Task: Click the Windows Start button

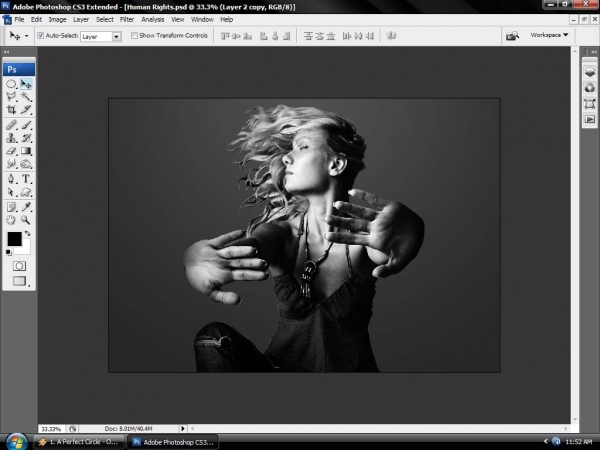Action: [16, 442]
